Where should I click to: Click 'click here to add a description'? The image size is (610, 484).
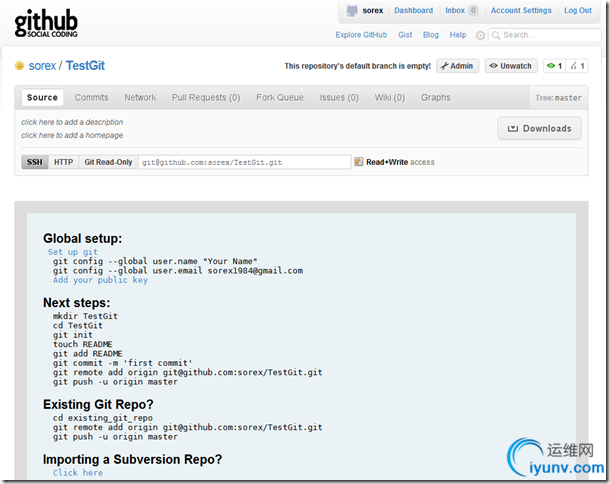pyautogui.click(x=72, y=122)
